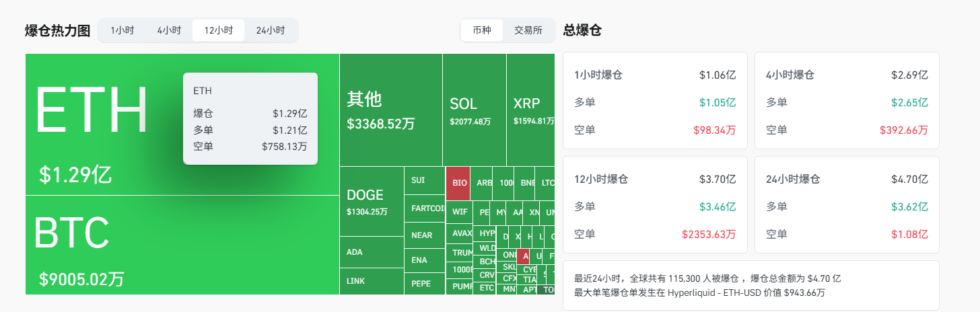Select the SUI heatmap cell
Image resolution: width=980 pixels, height=312 pixels.
425,181
